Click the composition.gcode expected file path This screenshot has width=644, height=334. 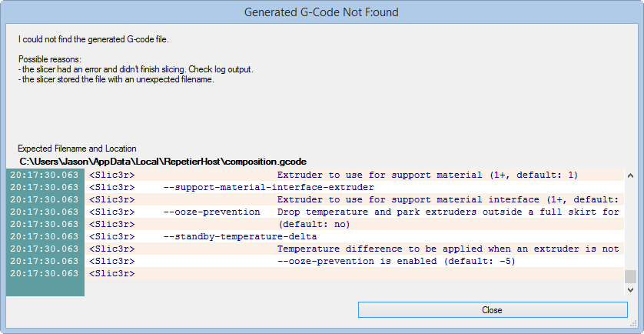[163, 162]
